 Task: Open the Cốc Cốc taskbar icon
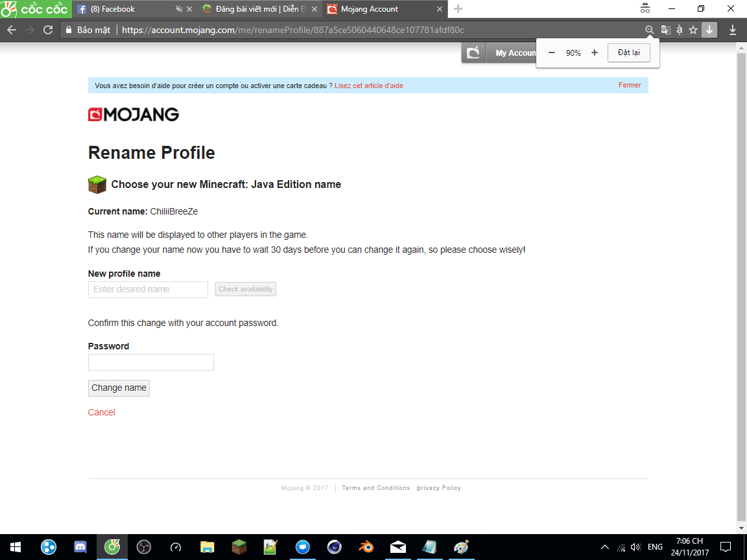point(112,547)
